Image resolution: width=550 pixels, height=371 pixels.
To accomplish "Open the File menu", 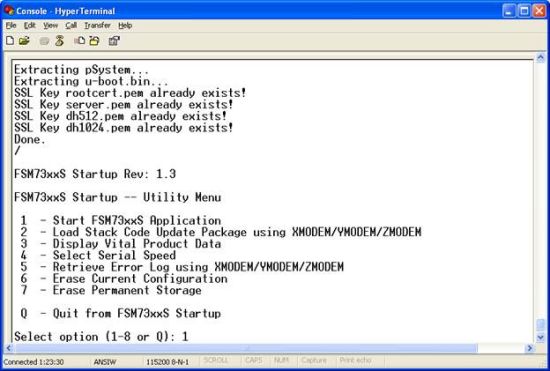I will coord(11,26).
